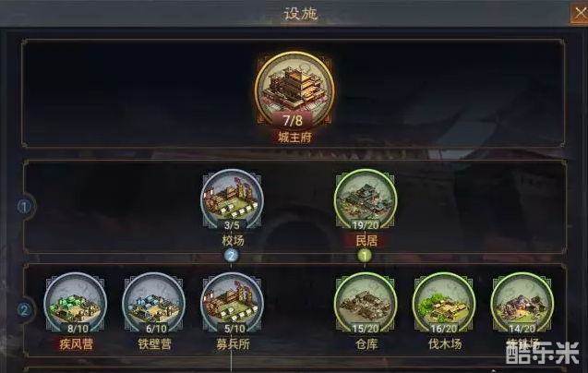Open the 疾风营 camp icon
Screen dimensions: 588x373
(x=76, y=303)
